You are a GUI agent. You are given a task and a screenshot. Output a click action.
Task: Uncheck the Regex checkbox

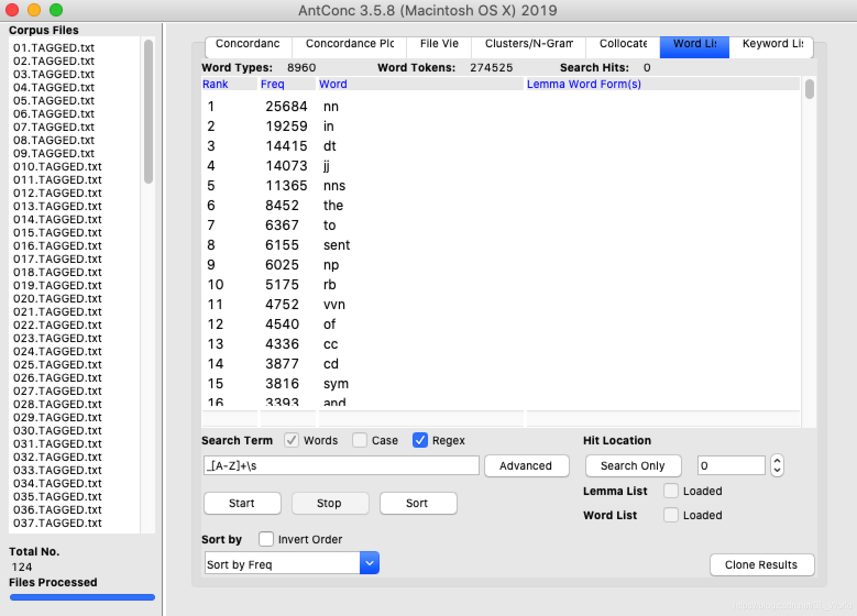pyautogui.click(x=420, y=440)
